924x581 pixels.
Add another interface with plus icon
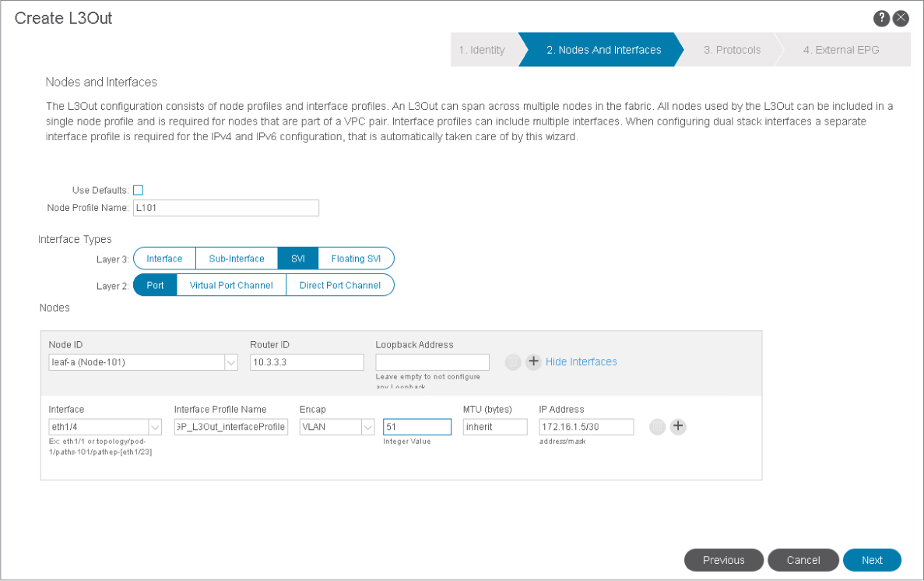click(678, 426)
